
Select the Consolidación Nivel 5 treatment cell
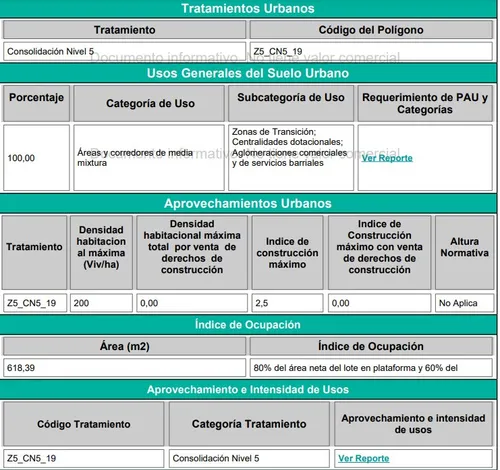click(x=124, y=51)
